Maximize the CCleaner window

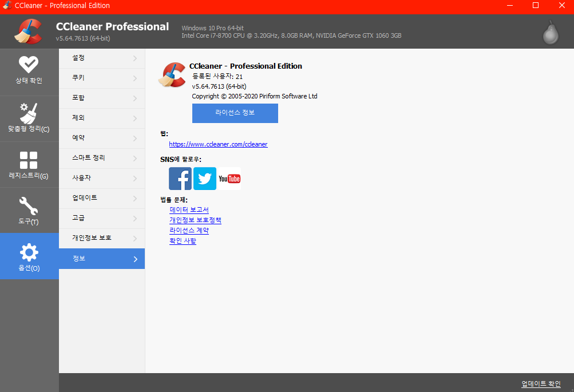(536, 6)
